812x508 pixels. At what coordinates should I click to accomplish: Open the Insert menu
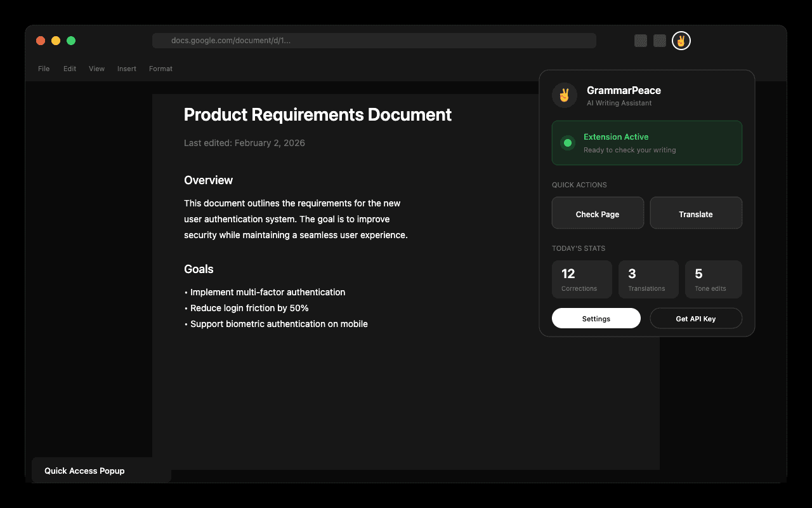click(x=126, y=69)
